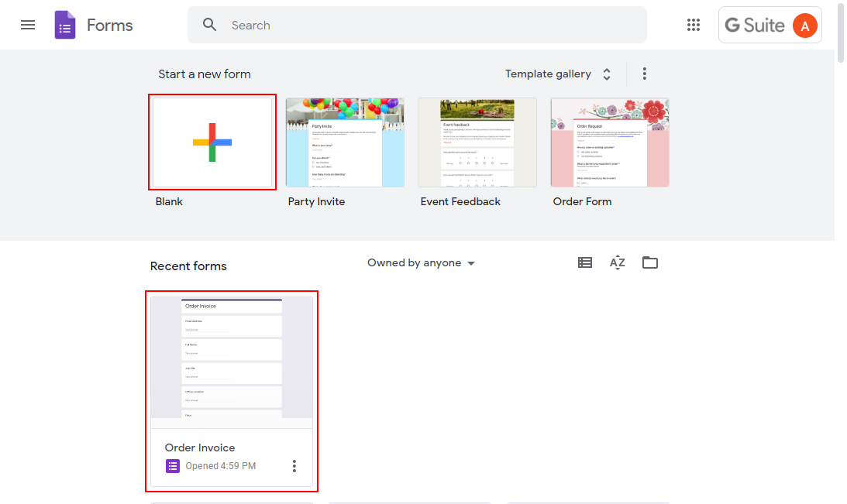The width and height of the screenshot is (847, 504).
Task: Click the search magnifier icon
Action: coord(209,25)
